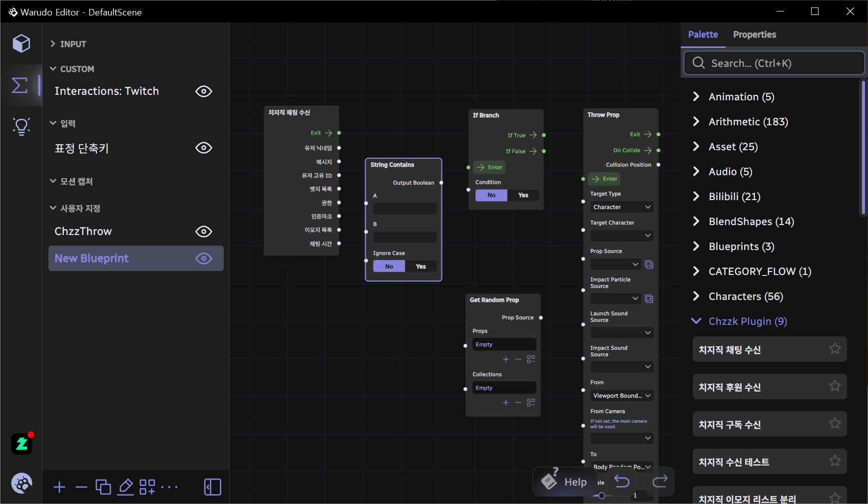Screen dimensions: 868x504
Task: Expand the INPUT section
Action: tap(68, 44)
